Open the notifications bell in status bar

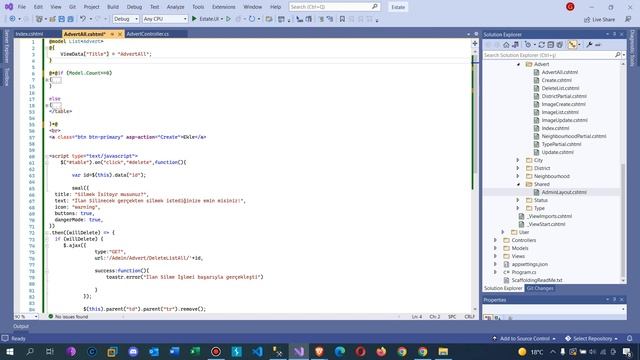coord(630,338)
